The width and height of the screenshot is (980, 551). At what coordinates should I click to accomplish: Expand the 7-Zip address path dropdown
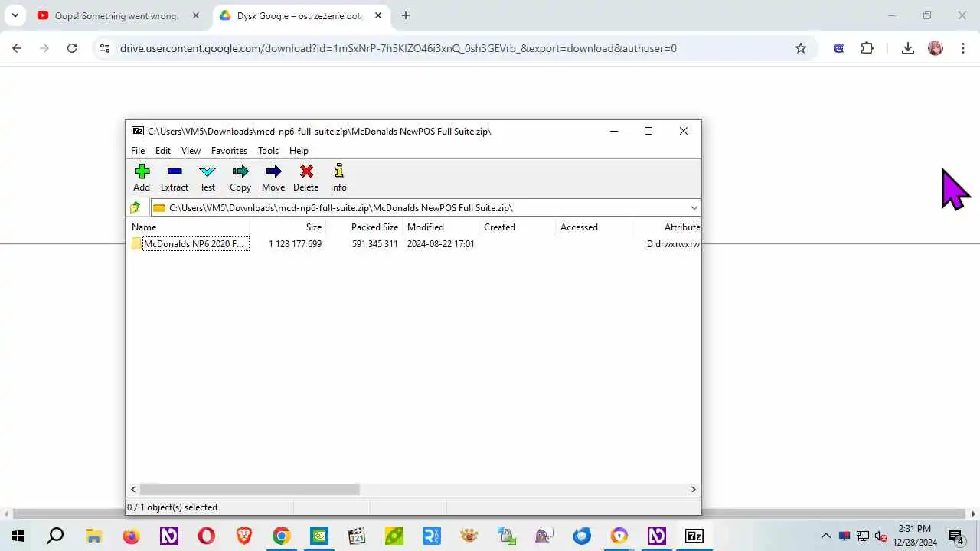pyautogui.click(x=694, y=208)
